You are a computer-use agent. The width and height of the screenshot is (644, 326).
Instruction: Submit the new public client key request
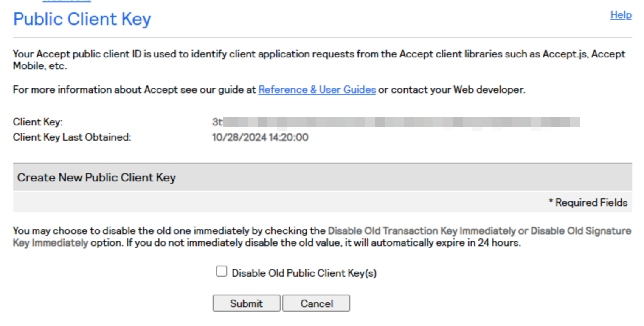tap(246, 303)
